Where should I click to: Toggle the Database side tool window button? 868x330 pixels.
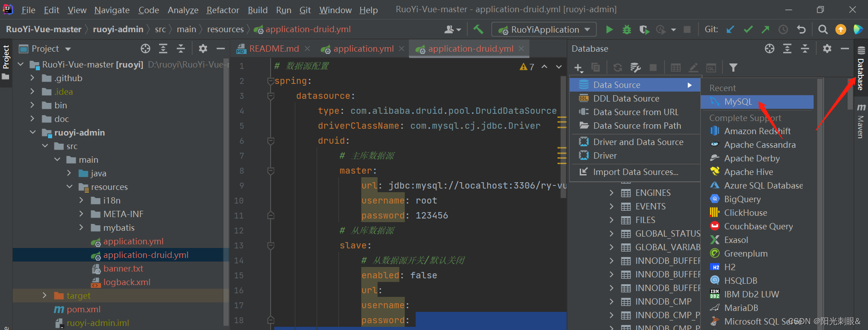861,68
